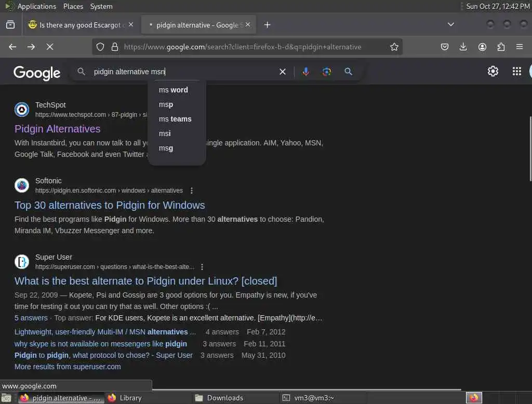The width and height of the screenshot is (532, 404).
Task: Start Google voice search with microphone
Action: (305, 72)
